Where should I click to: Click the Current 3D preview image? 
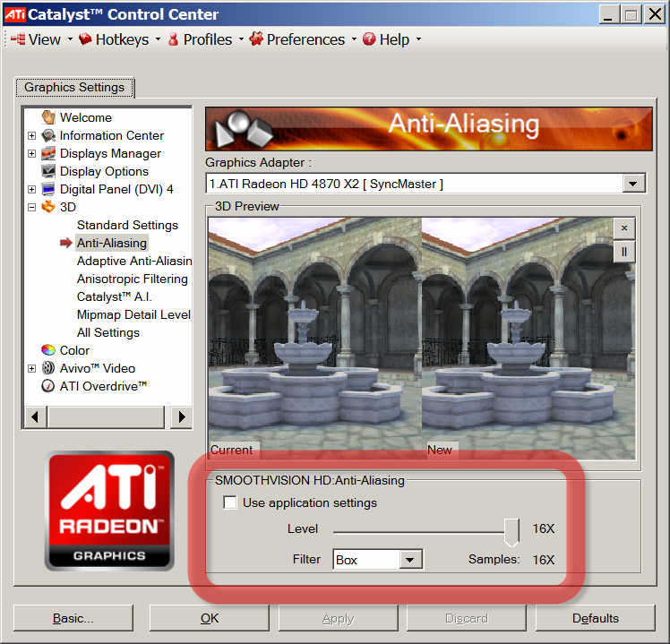click(315, 338)
